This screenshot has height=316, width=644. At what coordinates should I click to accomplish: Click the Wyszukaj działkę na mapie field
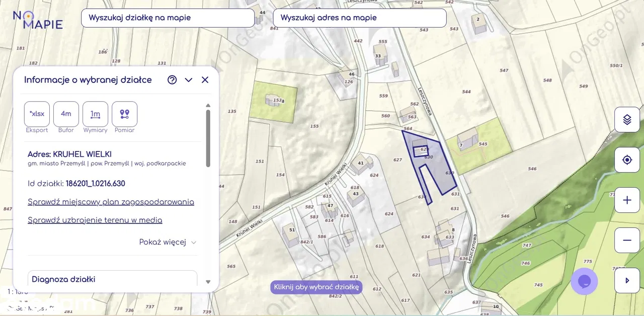click(x=168, y=18)
